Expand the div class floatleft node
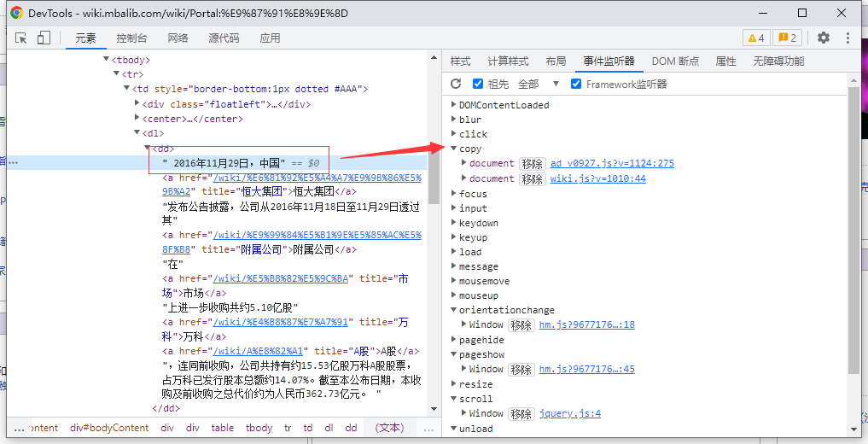The height and width of the screenshot is (444, 868). pos(137,103)
